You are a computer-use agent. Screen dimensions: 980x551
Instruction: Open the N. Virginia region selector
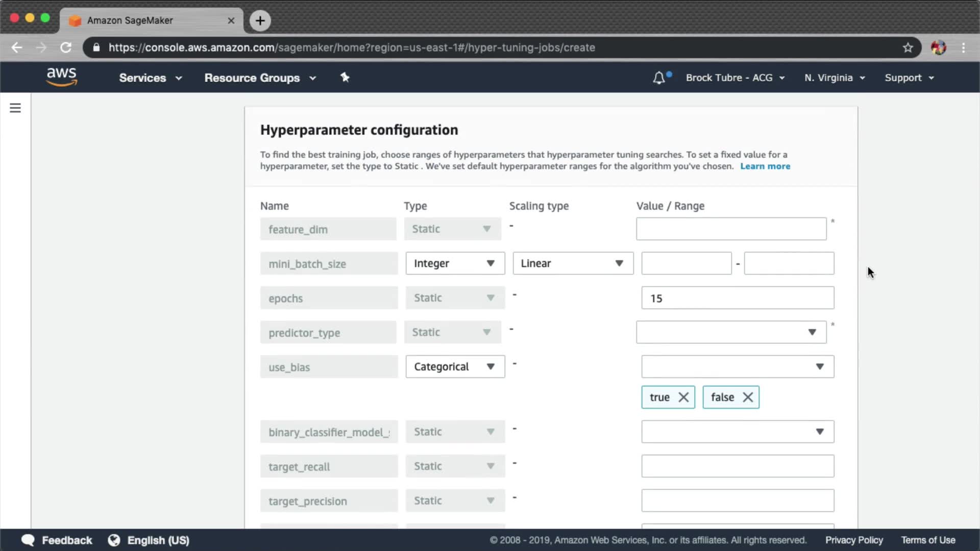[x=835, y=78]
